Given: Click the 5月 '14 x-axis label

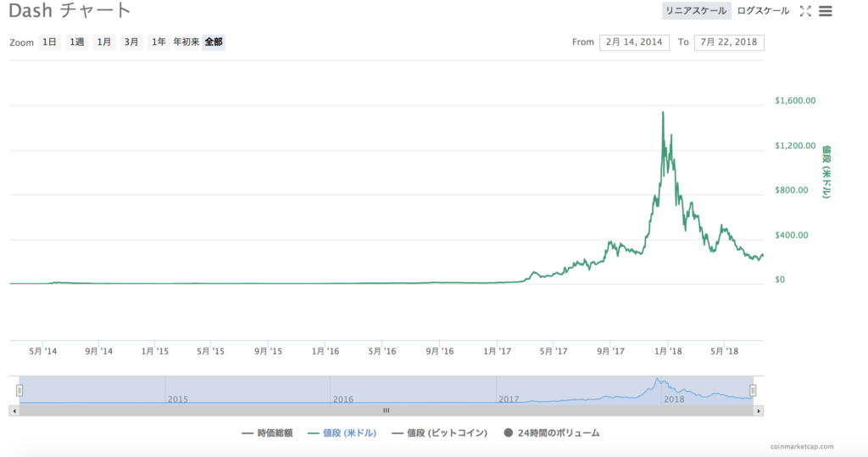Looking at the screenshot, I should pos(43,351).
